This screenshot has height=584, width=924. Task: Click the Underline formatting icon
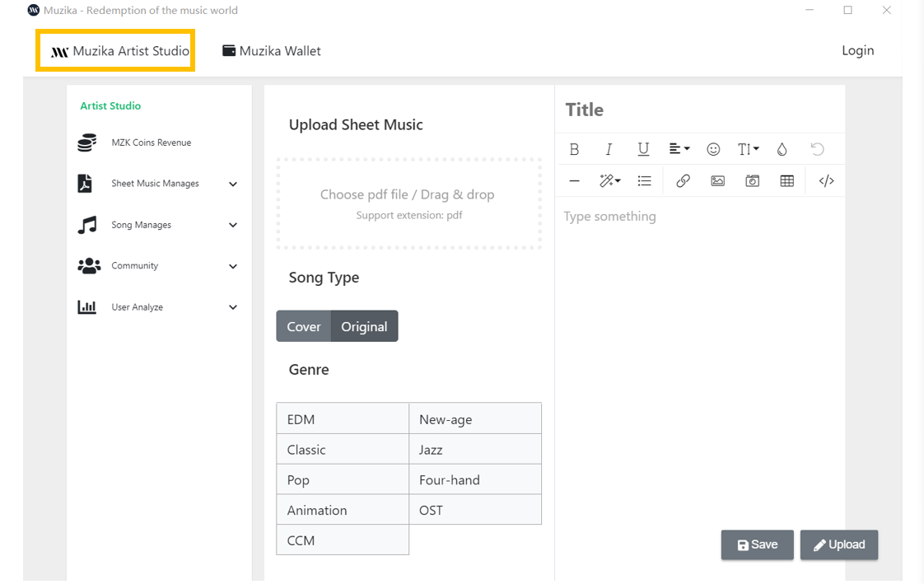pyautogui.click(x=643, y=149)
